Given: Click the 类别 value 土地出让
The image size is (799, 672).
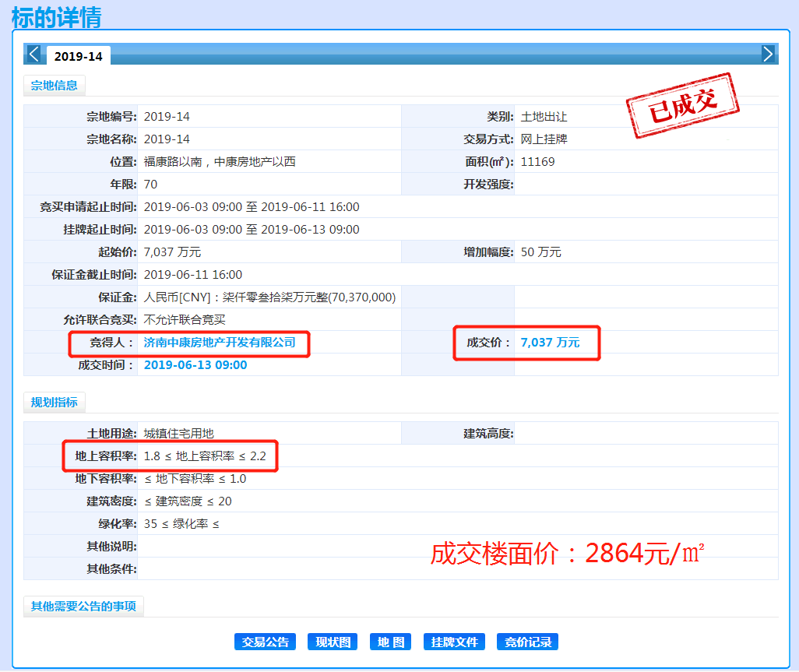Looking at the screenshot, I should [x=544, y=117].
